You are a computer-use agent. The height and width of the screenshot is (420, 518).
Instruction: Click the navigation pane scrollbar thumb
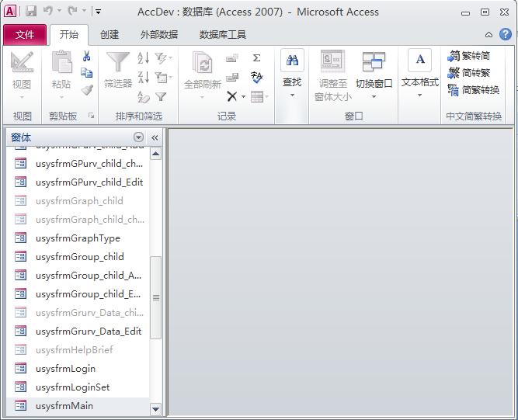(155, 297)
